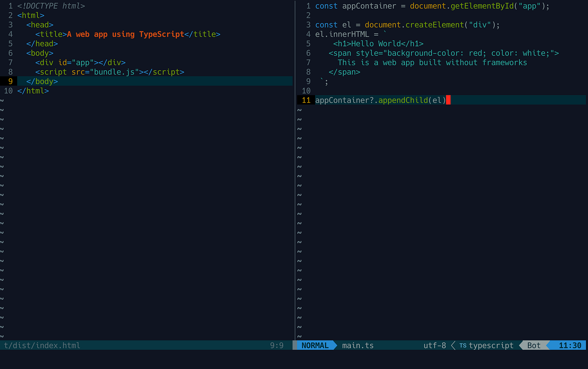
Task: Click the red color value inside the span style
Action: (475, 53)
